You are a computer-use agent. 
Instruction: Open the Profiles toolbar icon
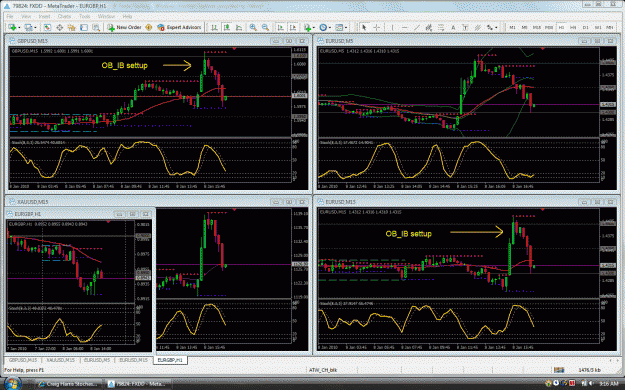[28, 28]
